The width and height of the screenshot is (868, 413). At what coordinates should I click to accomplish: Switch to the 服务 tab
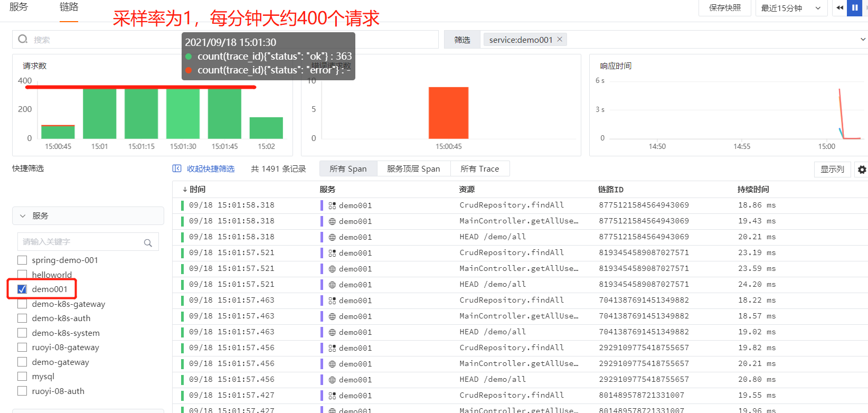(18, 7)
